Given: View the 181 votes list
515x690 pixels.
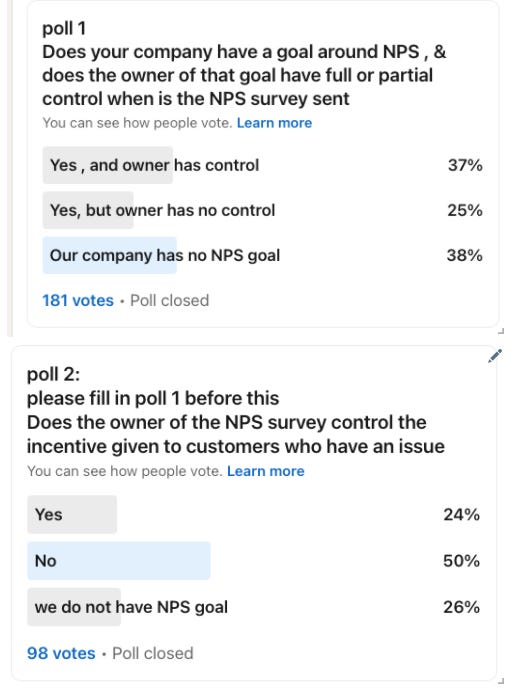Looking at the screenshot, I should click(x=78, y=301).
